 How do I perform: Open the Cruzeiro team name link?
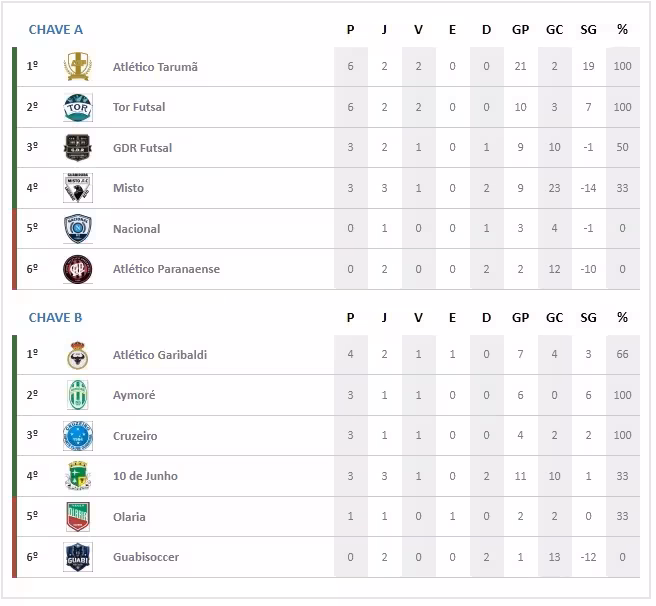[x=135, y=436]
